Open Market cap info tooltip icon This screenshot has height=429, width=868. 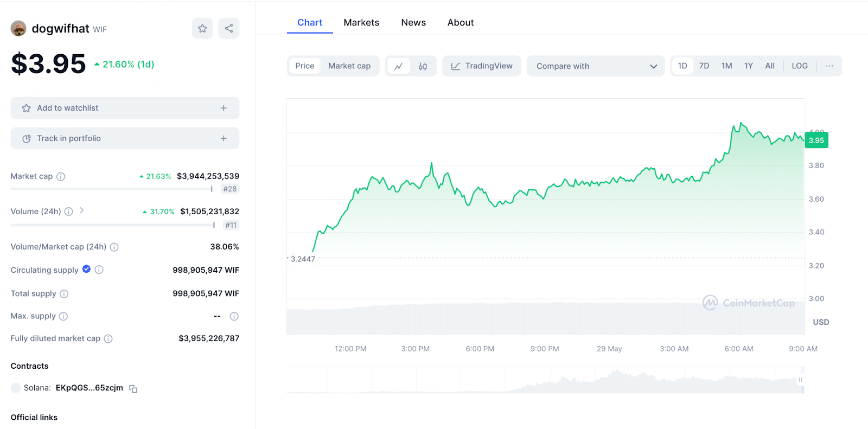click(61, 176)
